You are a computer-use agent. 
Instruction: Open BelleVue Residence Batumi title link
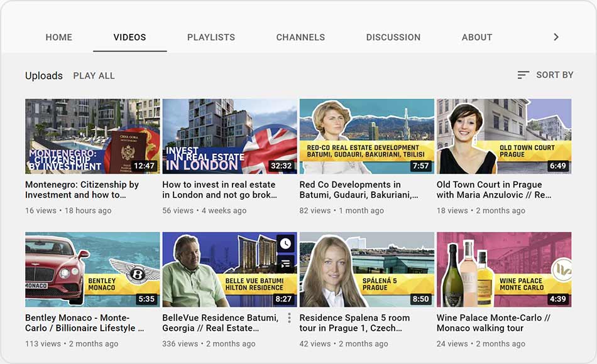tap(221, 323)
